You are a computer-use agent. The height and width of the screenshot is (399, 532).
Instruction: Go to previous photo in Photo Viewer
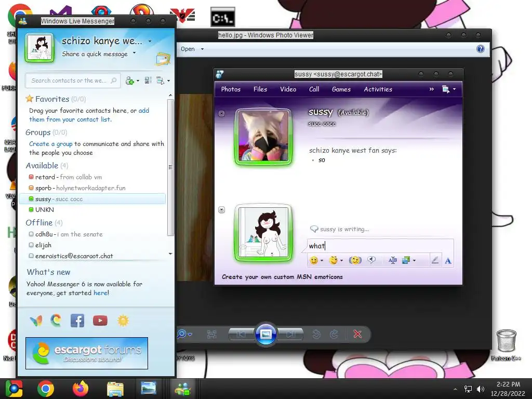click(x=241, y=335)
